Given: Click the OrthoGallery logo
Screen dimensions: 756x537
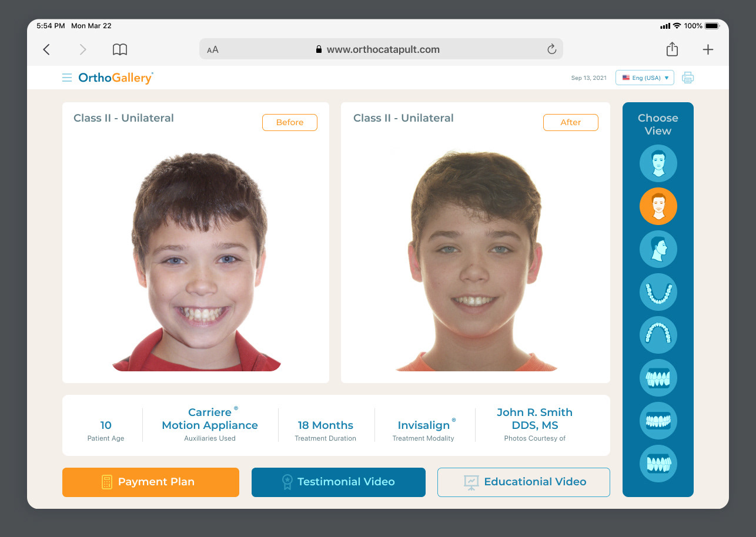Looking at the screenshot, I should click(116, 78).
